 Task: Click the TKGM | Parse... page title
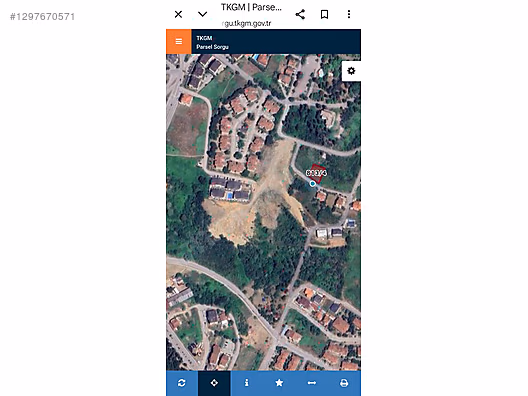point(251,7)
